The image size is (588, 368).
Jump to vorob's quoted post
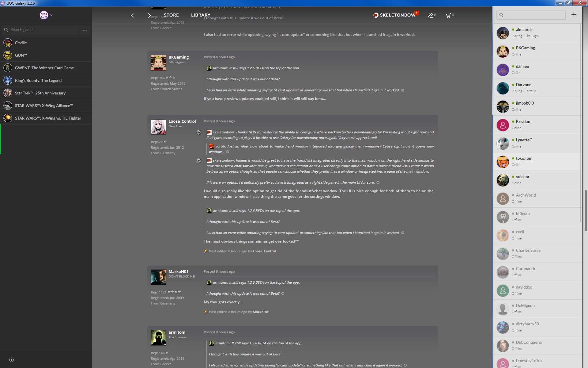tap(228, 152)
